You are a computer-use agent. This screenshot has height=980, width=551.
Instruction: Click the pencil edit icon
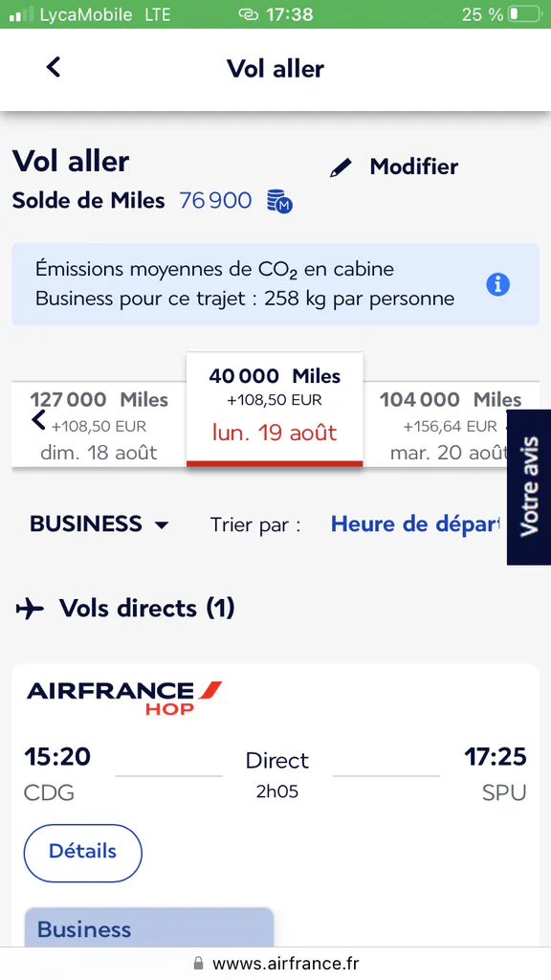tap(341, 167)
